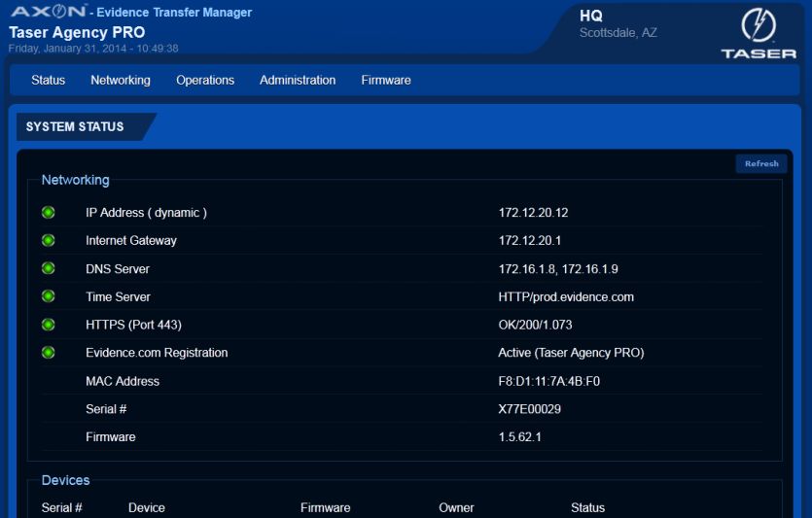812x518 pixels.
Task: Click the Time Server label
Action: 118,297
